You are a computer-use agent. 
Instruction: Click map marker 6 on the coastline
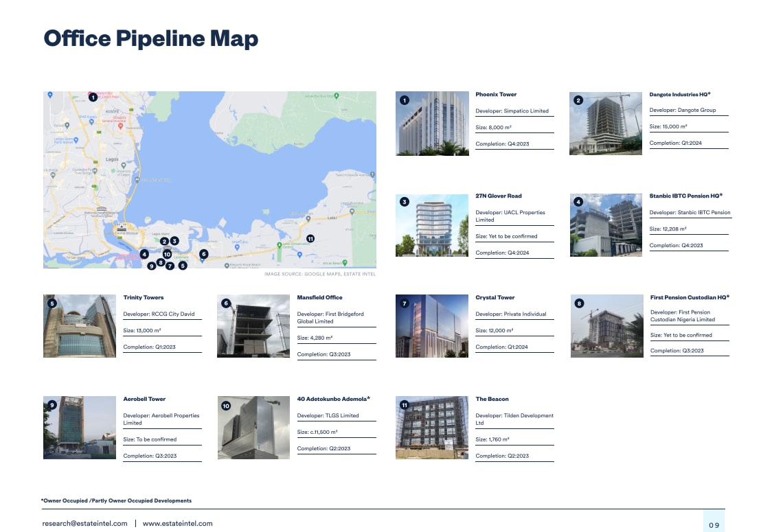click(x=203, y=254)
